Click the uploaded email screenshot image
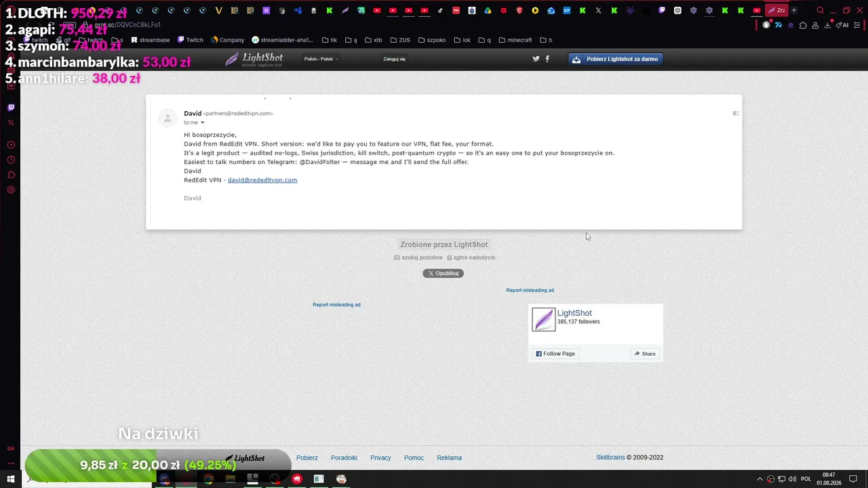 click(x=444, y=162)
